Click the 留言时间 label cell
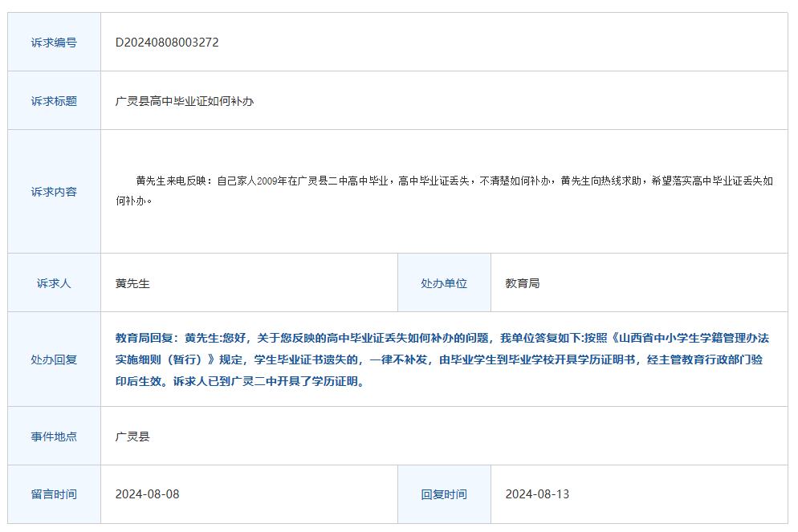798x532 pixels. point(54,494)
